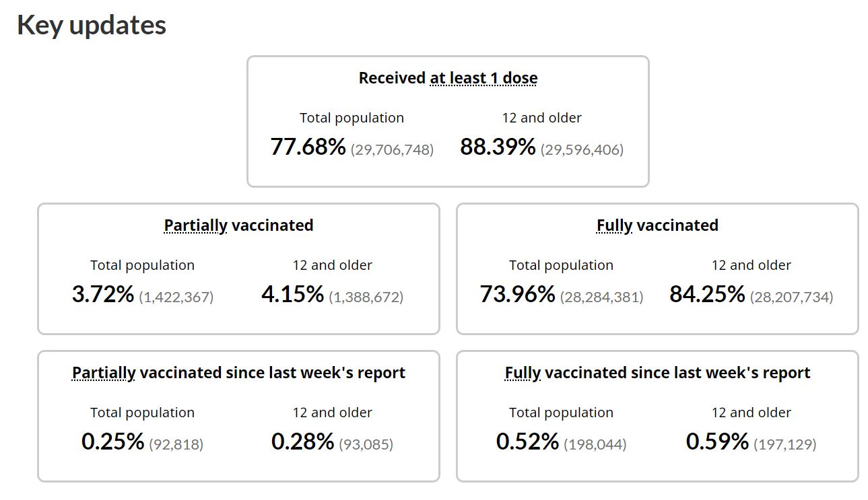
Task: Click the (29,706,748) count
Action: 392,149
